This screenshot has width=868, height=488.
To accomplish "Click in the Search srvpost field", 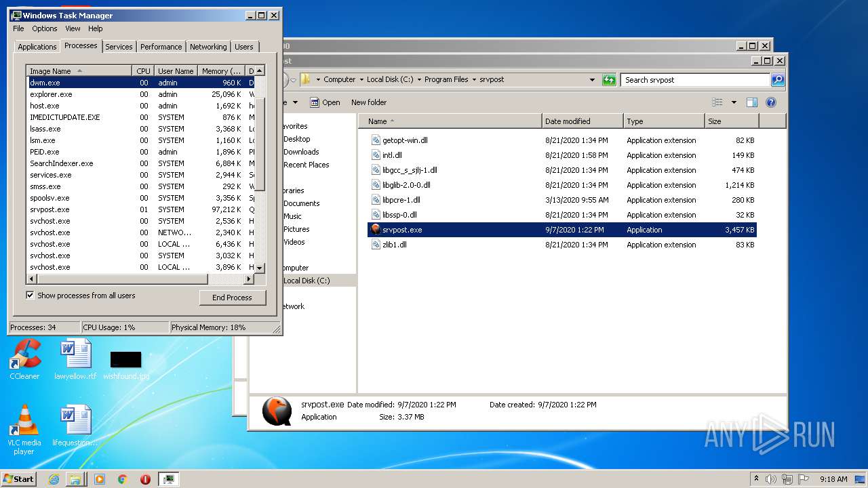I will click(x=696, y=79).
